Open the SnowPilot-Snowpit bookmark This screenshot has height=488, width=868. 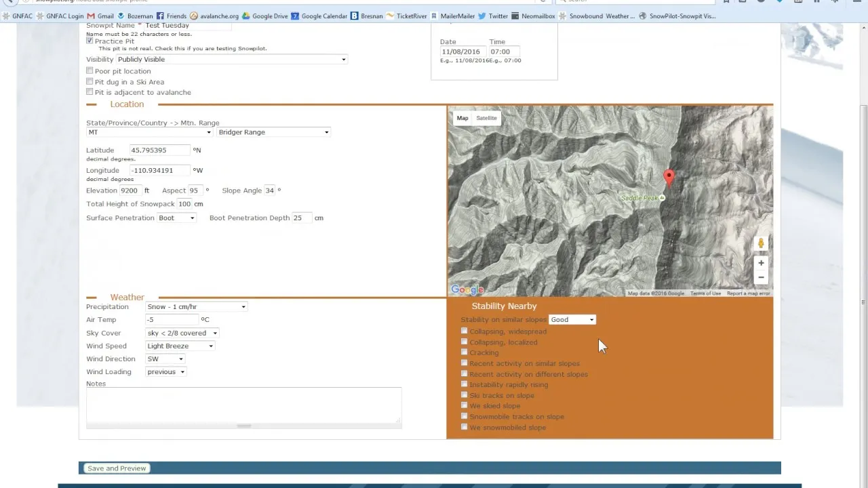tap(677, 16)
